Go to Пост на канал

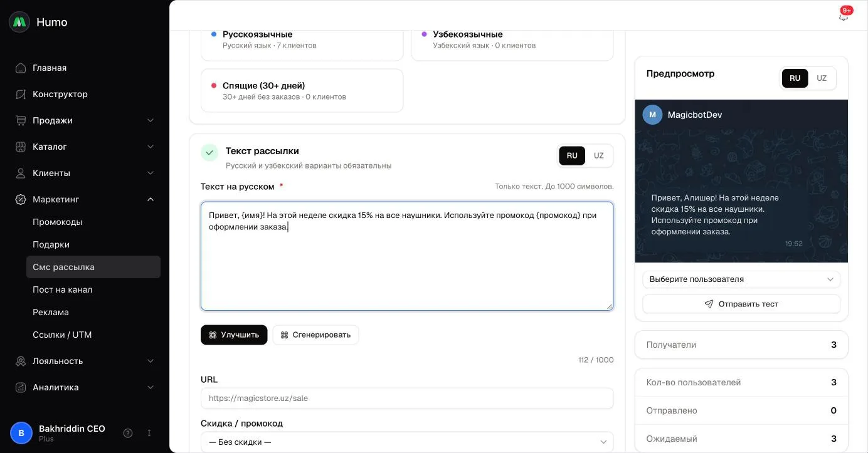click(93, 289)
